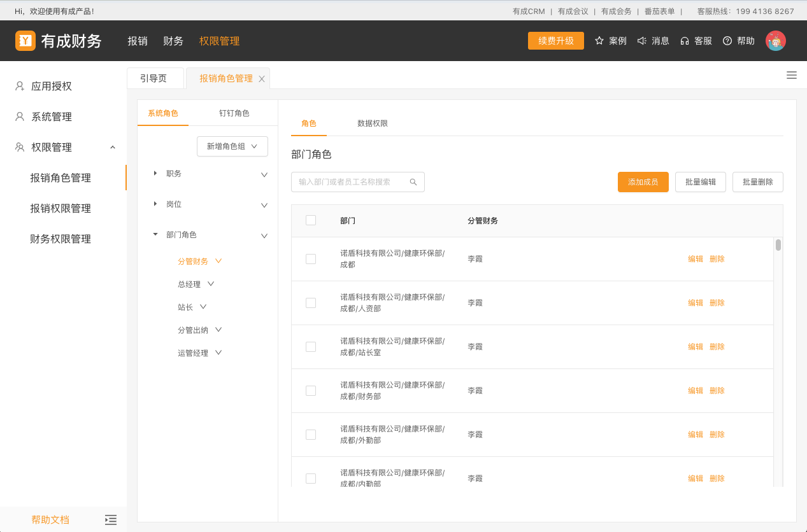Click the 有成财务 logo icon
Screen dimensions: 807x532
click(x=25, y=41)
